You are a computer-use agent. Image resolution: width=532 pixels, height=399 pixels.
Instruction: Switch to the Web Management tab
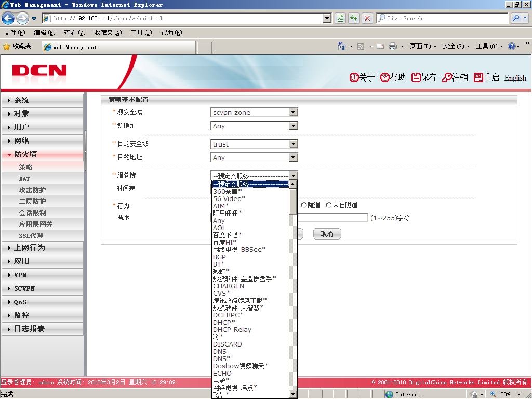[119, 47]
